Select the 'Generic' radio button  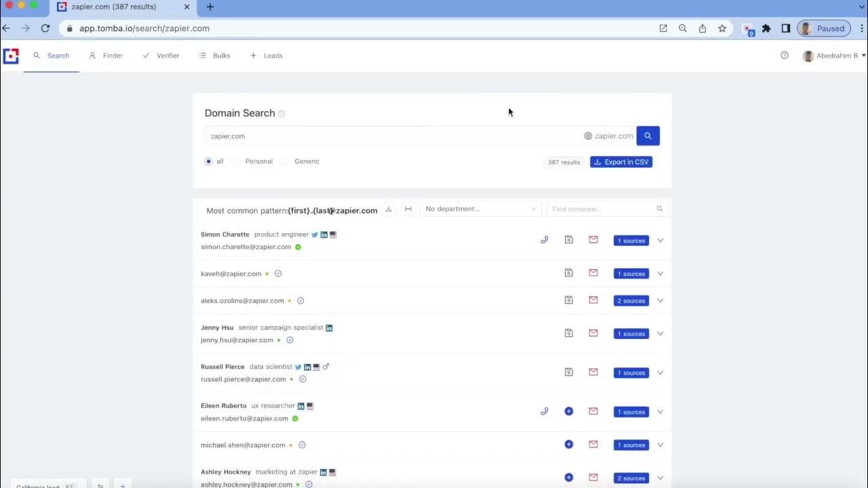(x=285, y=161)
